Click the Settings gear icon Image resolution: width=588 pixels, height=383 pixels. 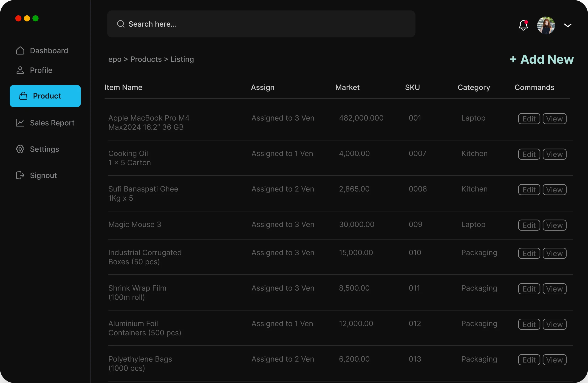coord(20,149)
